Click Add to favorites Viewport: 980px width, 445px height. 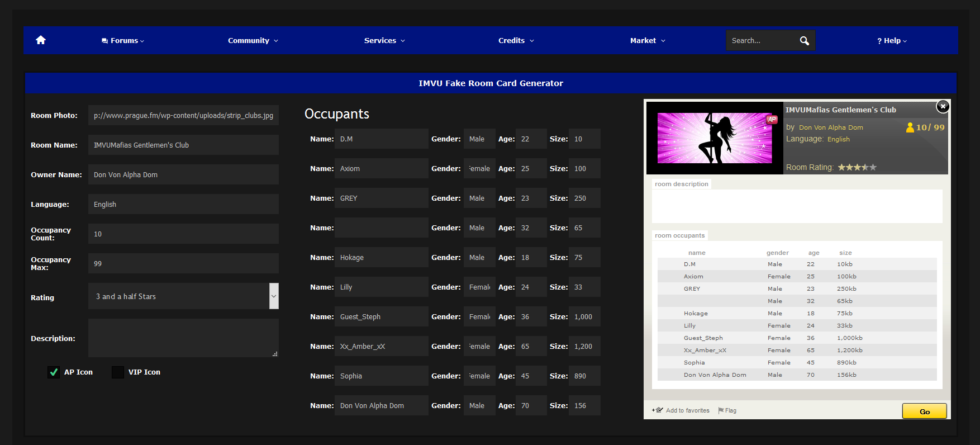click(681, 410)
